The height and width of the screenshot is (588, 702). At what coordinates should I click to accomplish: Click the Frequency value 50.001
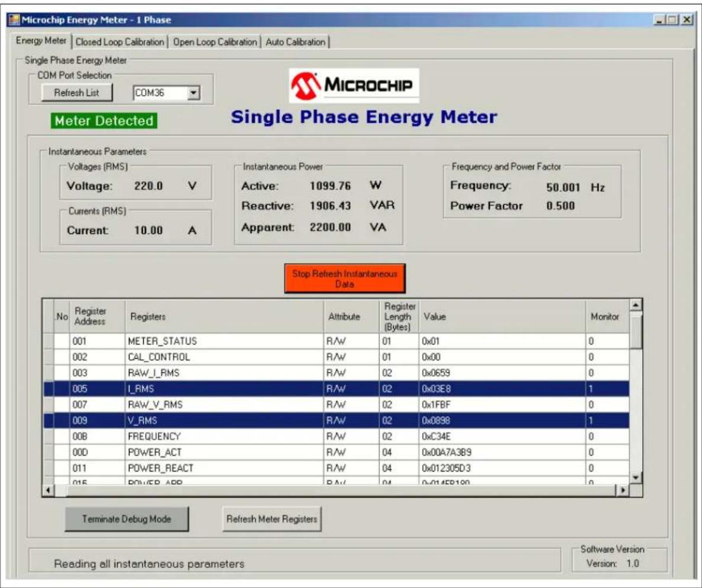[563, 187]
